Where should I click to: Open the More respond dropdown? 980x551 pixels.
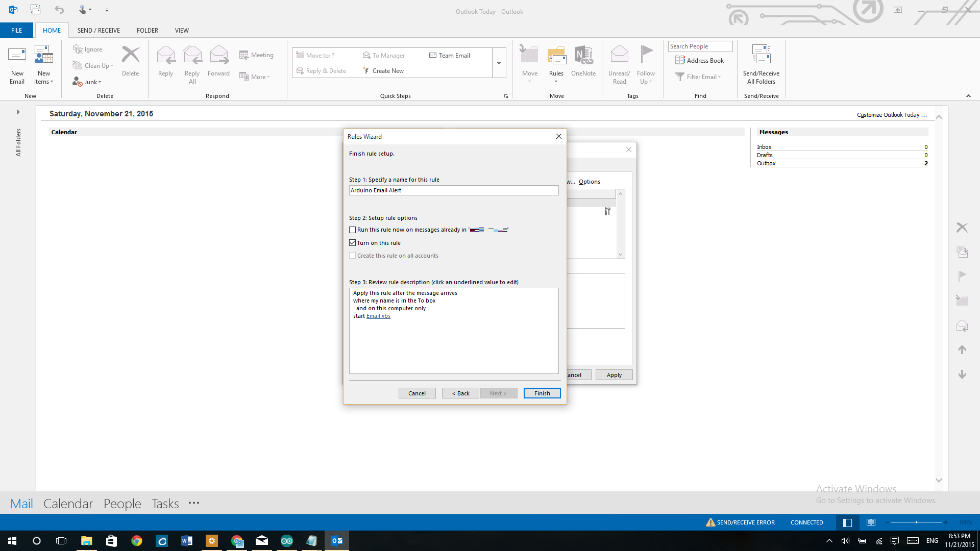click(255, 77)
